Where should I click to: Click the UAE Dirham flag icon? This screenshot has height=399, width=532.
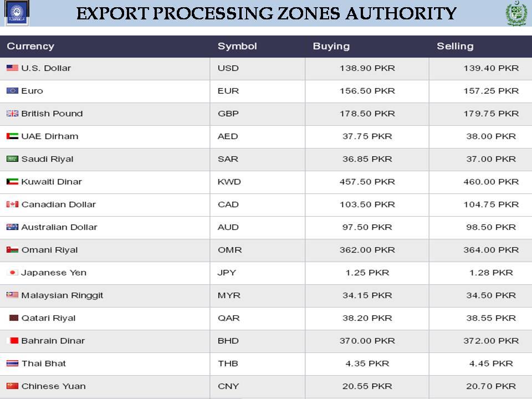click(13, 136)
